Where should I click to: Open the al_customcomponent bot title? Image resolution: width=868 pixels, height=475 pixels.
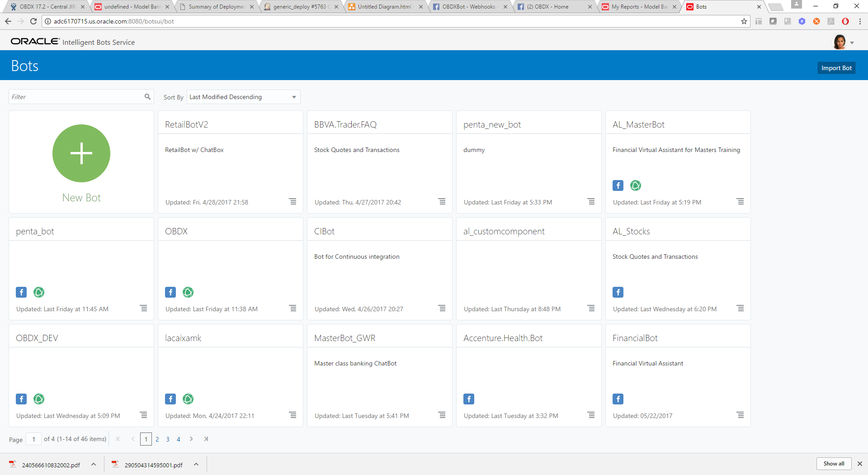[x=504, y=231]
